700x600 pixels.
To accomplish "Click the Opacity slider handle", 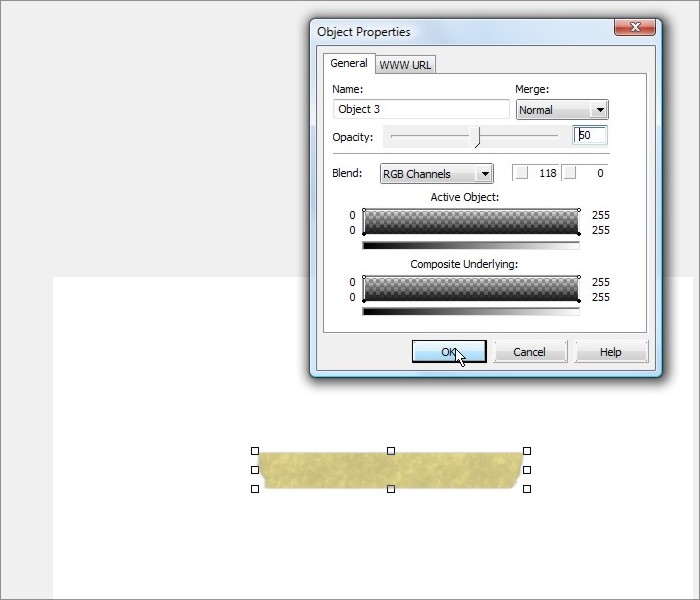I will (478, 136).
